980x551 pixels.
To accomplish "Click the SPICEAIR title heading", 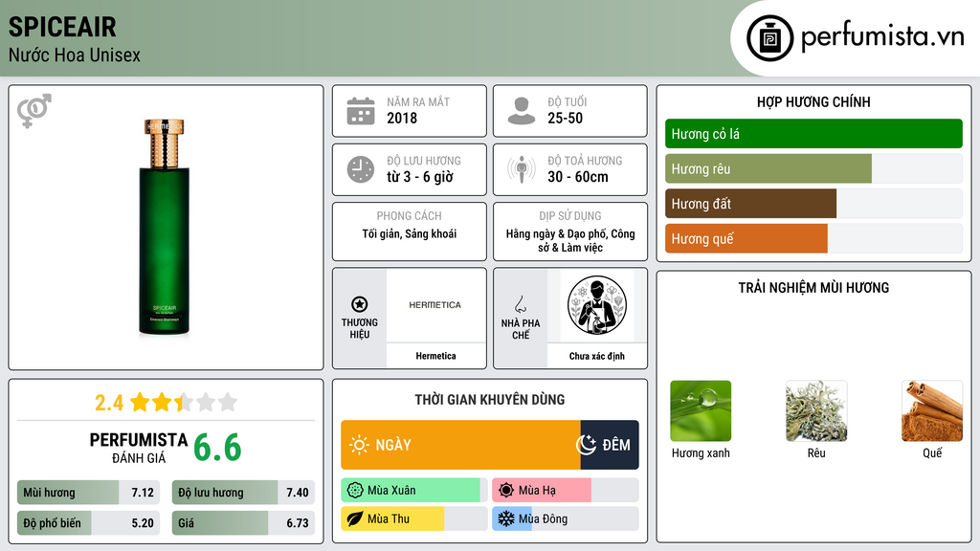I will click(62, 27).
